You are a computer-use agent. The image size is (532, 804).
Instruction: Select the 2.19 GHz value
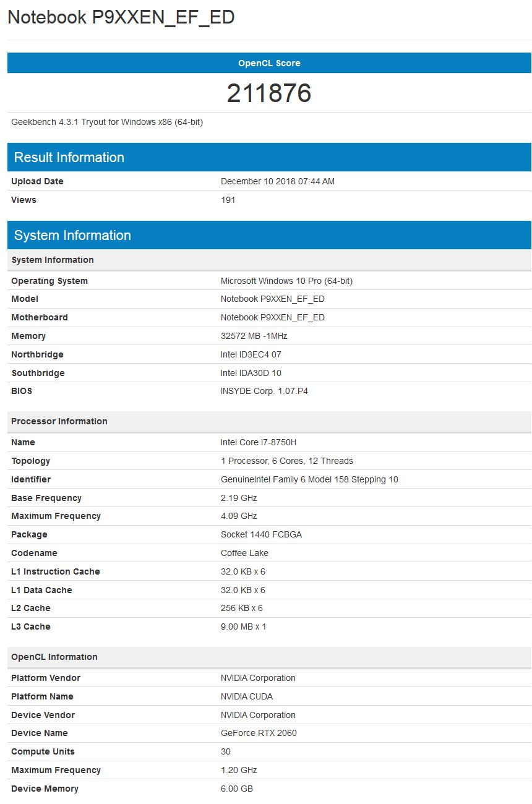pos(239,498)
